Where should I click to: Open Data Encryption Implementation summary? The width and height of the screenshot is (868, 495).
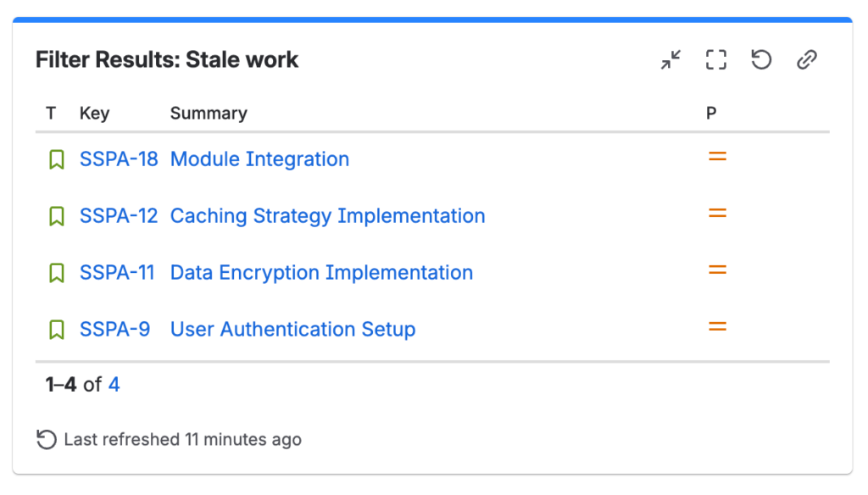pos(321,273)
